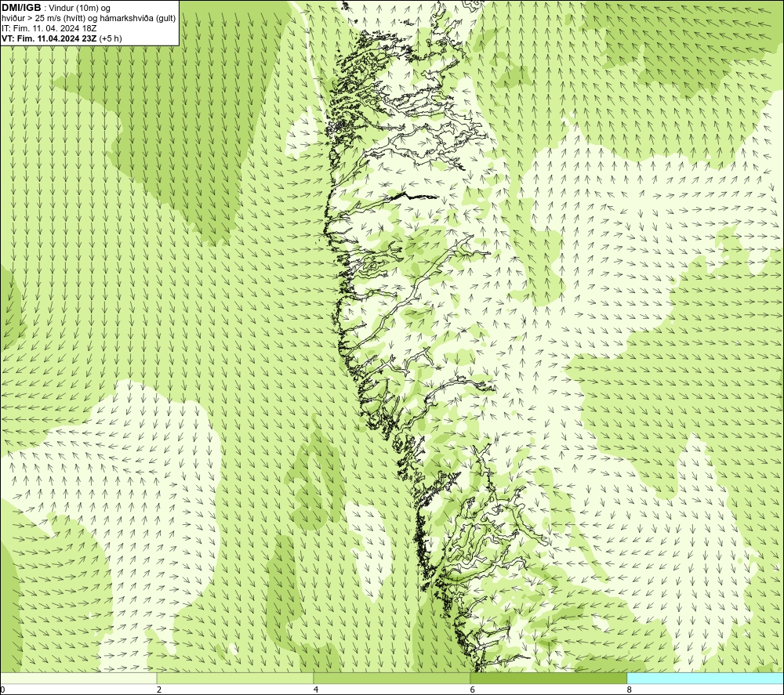Select the 4–6 m/s medium green swatch
The width and height of the screenshot is (784, 695).
click(x=391, y=678)
